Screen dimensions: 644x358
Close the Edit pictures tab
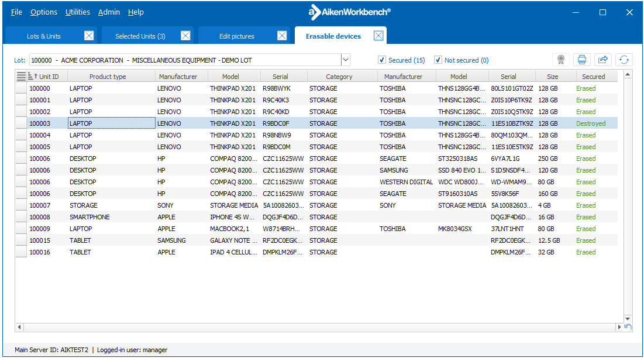(x=282, y=36)
